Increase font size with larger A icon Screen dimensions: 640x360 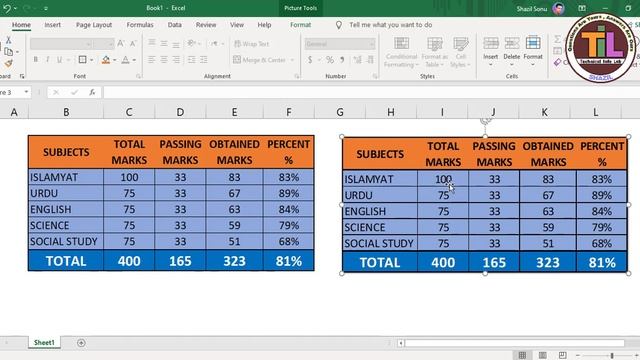click(121, 44)
